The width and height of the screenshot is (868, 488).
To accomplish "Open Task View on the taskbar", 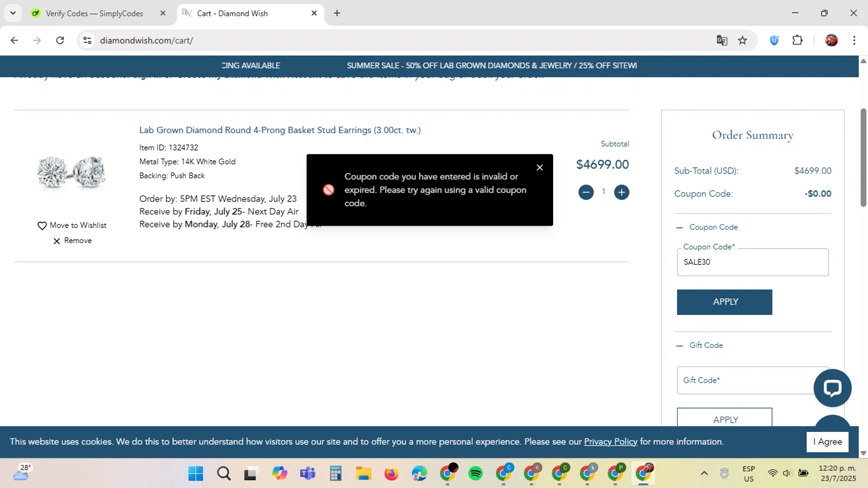I will (x=251, y=474).
